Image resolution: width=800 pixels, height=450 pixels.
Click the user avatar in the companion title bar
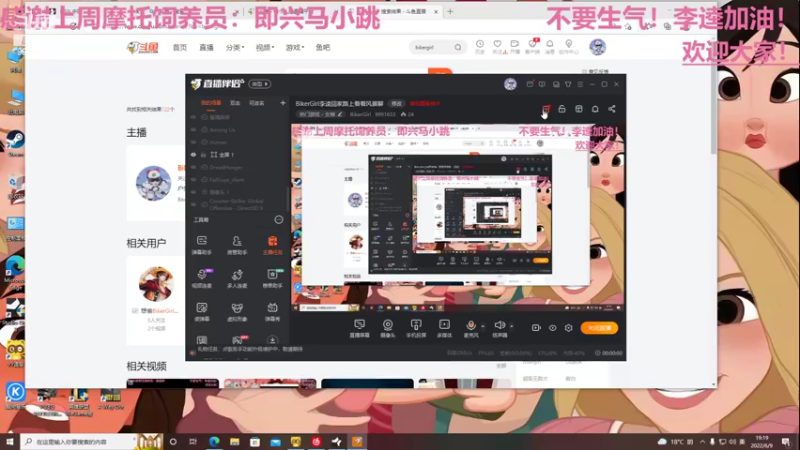(510, 84)
